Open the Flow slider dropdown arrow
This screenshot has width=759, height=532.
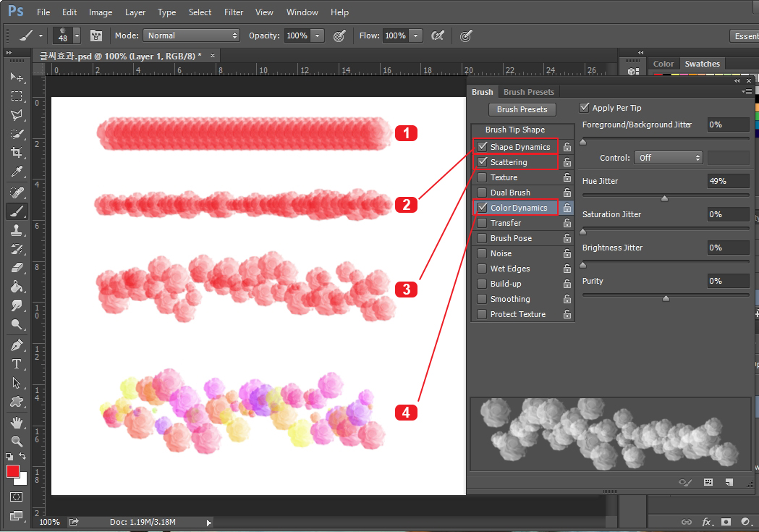tap(416, 35)
